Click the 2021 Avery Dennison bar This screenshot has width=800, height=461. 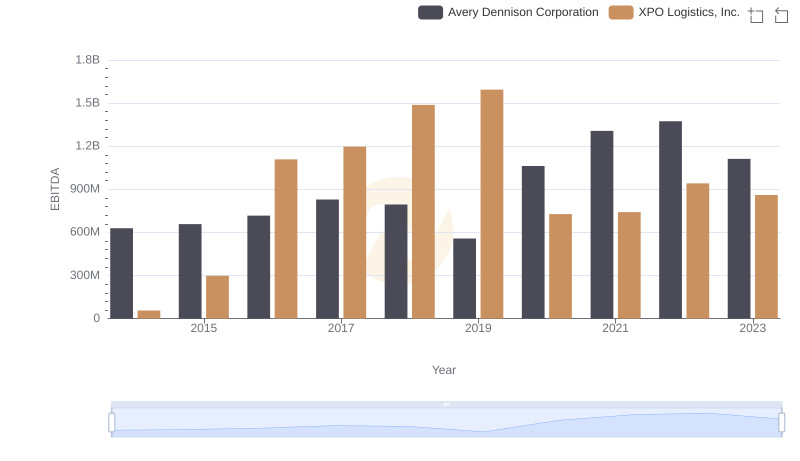602,224
